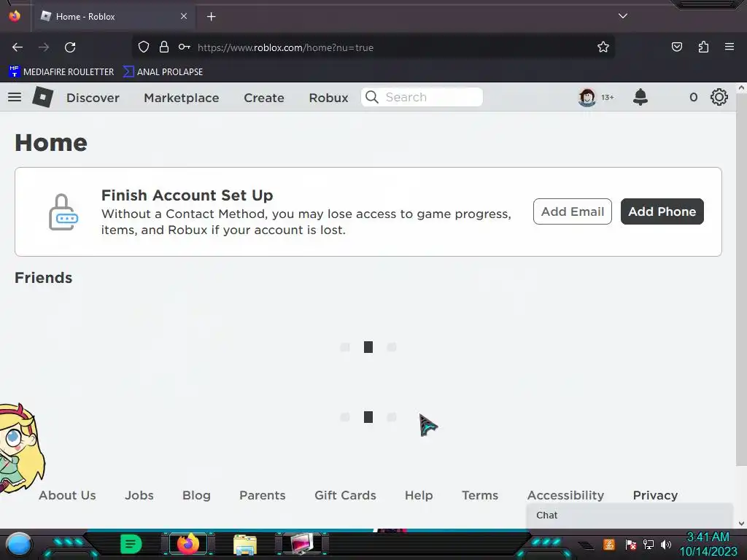Click the search magnifier icon
747x560 pixels.
(371, 97)
